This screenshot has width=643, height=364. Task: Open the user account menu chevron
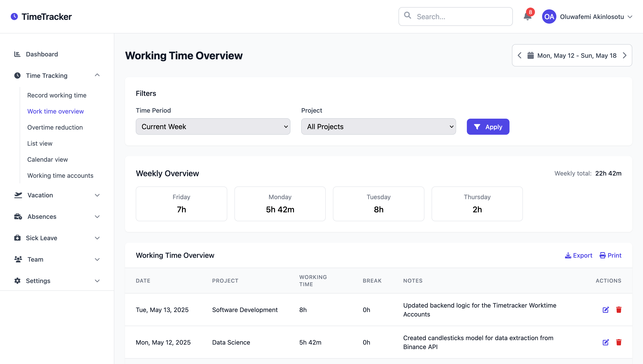pos(630,17)
